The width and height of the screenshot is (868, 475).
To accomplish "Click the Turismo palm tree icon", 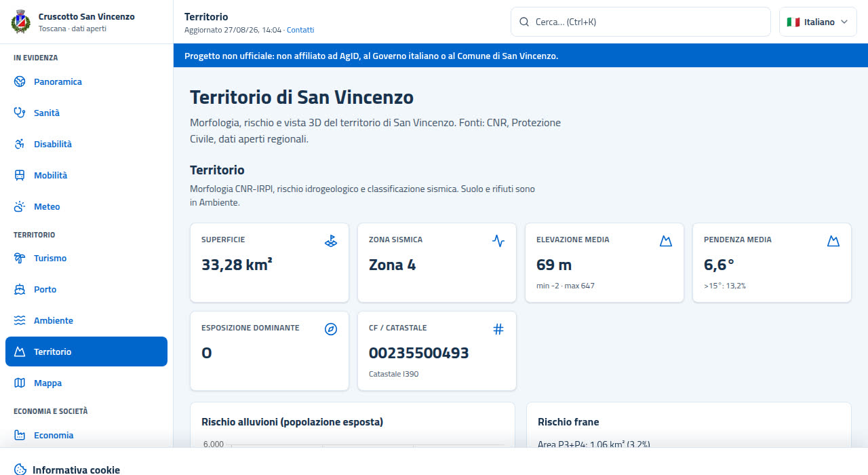I will pyautogui.click(x=20, y=258).
